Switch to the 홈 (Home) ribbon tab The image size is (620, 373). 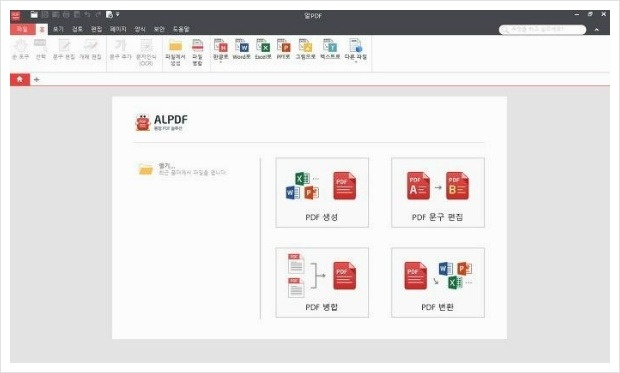(x=42, y=29)
